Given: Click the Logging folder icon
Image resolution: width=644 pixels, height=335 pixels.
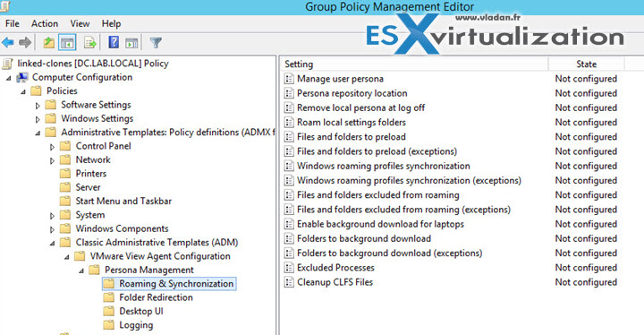Looking at the screenshot, I should click(x=109, y=325).
